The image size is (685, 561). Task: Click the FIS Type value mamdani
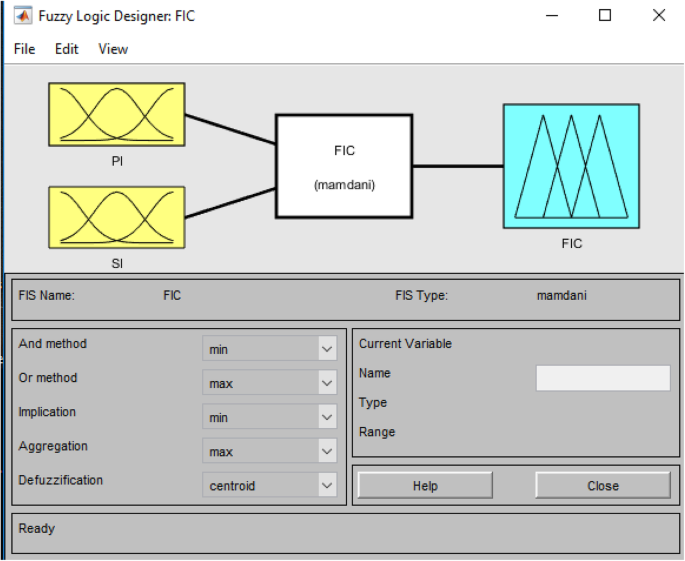(x=561, y=296)
